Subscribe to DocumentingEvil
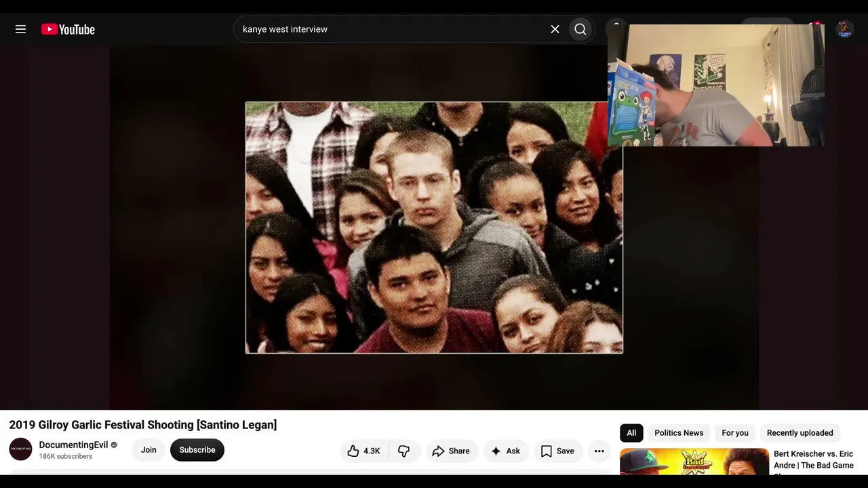 [197, 450]
